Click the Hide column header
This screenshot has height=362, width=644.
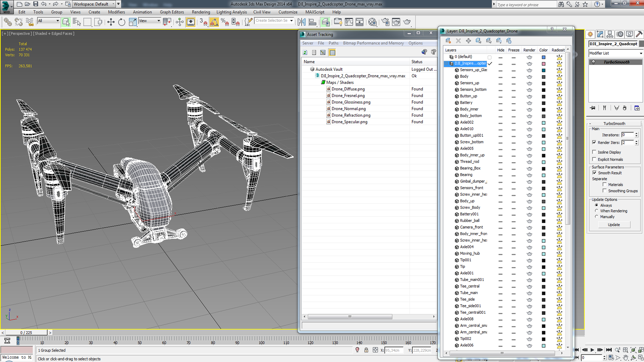500,50
